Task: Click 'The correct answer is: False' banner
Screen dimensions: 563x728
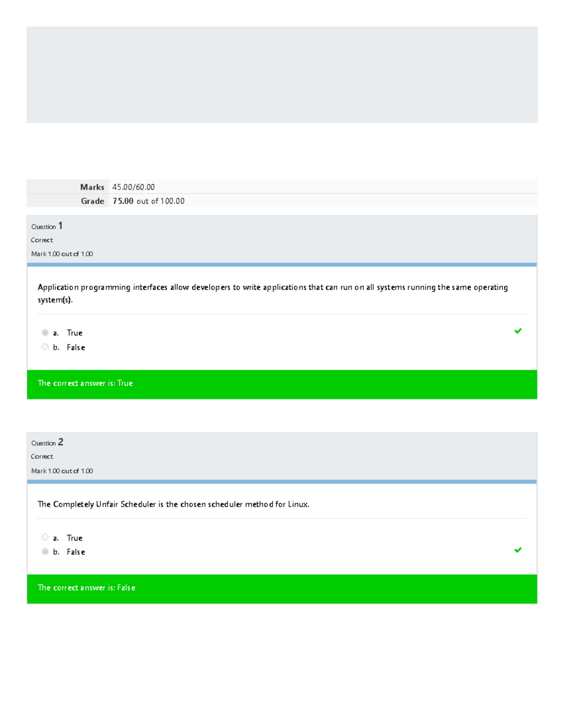Action: tap(282, 589)
